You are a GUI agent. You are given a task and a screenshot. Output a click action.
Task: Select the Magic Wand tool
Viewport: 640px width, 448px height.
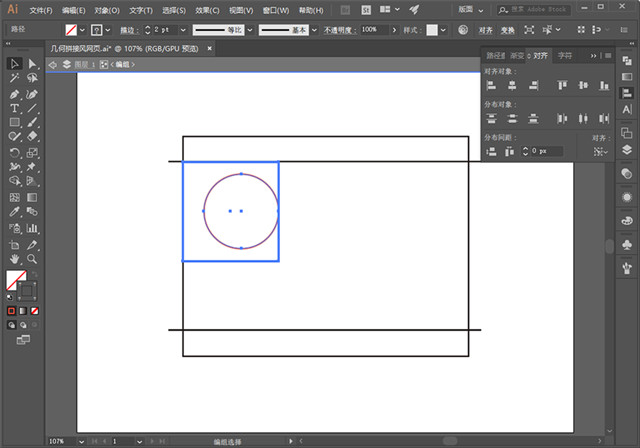tap(15, 78)
